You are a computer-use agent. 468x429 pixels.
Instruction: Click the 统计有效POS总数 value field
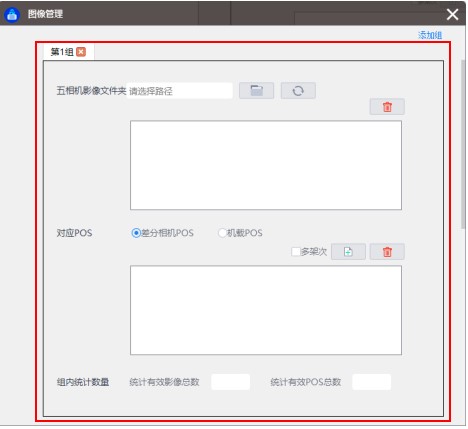point(371,382)
